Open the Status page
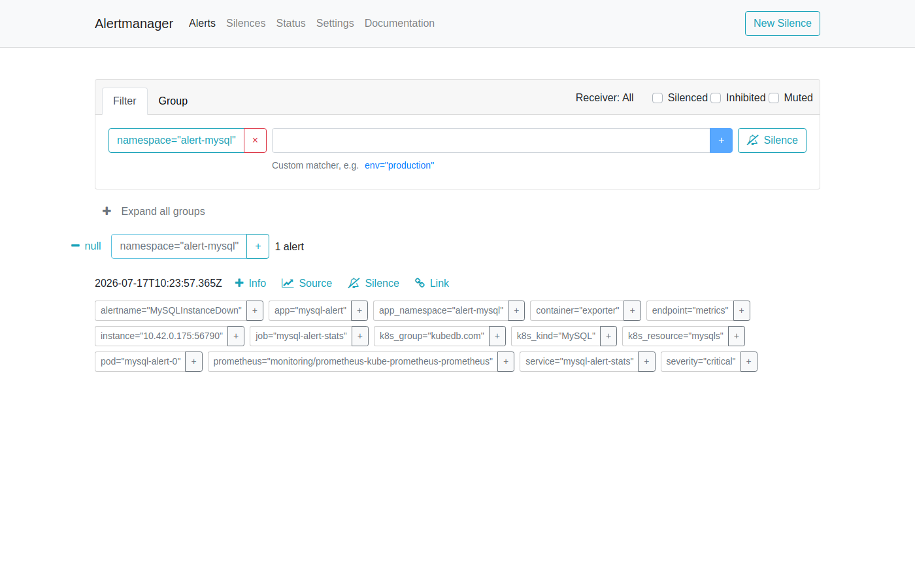This screenshot has width=915, height=588. 291,24
